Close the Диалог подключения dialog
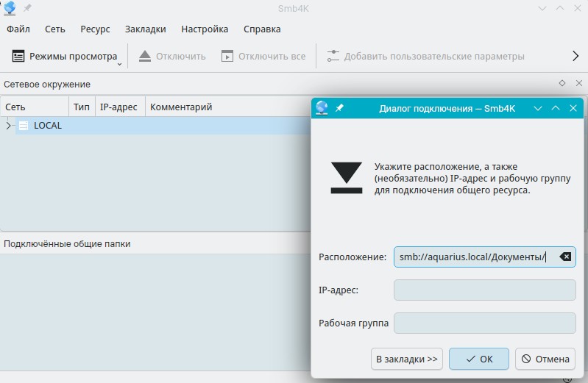The width and height of the screenshot is (588, 383). click(x=573, y=108)
